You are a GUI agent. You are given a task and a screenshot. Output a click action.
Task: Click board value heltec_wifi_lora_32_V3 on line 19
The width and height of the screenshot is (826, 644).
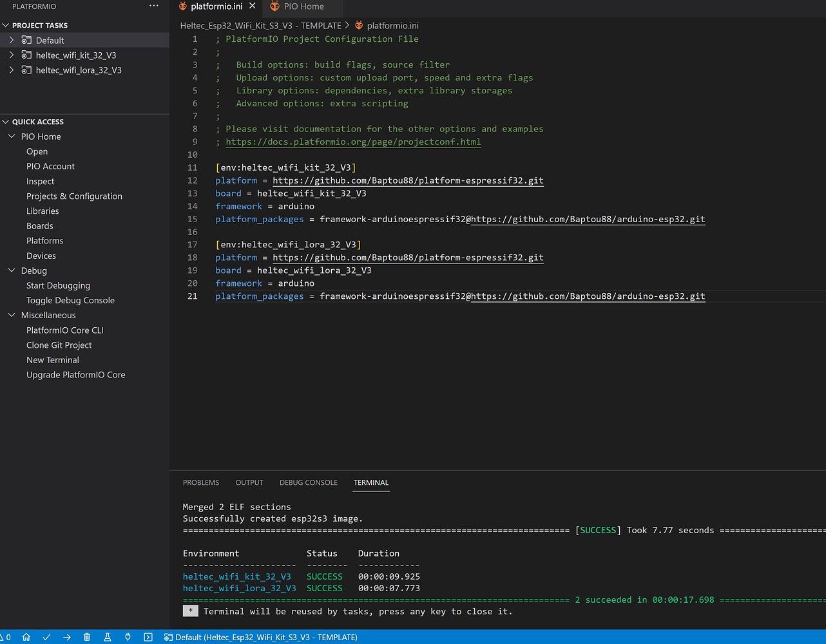click(314, 270)
